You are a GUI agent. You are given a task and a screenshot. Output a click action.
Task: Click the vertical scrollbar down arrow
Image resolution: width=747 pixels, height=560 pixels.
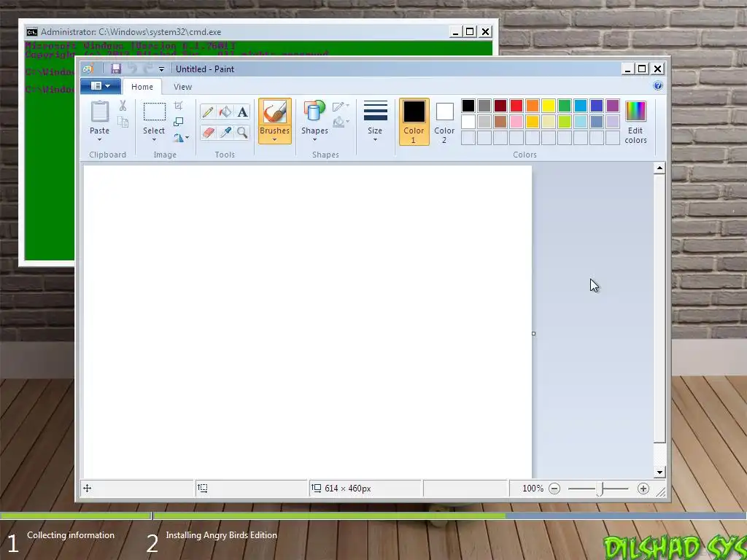coord(659,472)
